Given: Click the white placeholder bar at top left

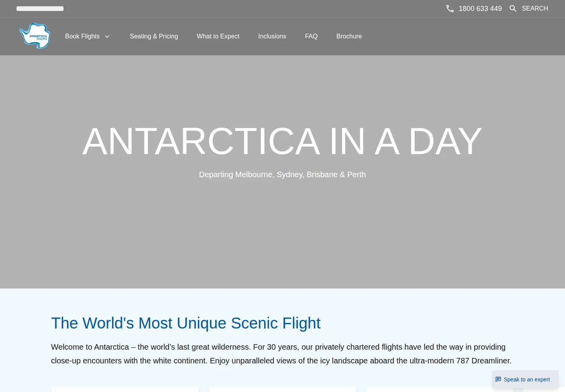Looking at the screenshot, I should coord(40,9).
